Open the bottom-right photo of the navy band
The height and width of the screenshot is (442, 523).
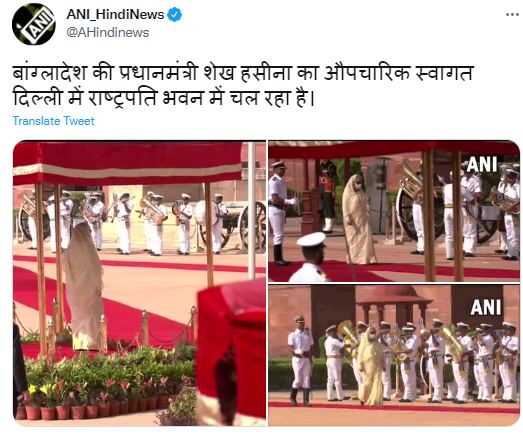coord(394,355)
